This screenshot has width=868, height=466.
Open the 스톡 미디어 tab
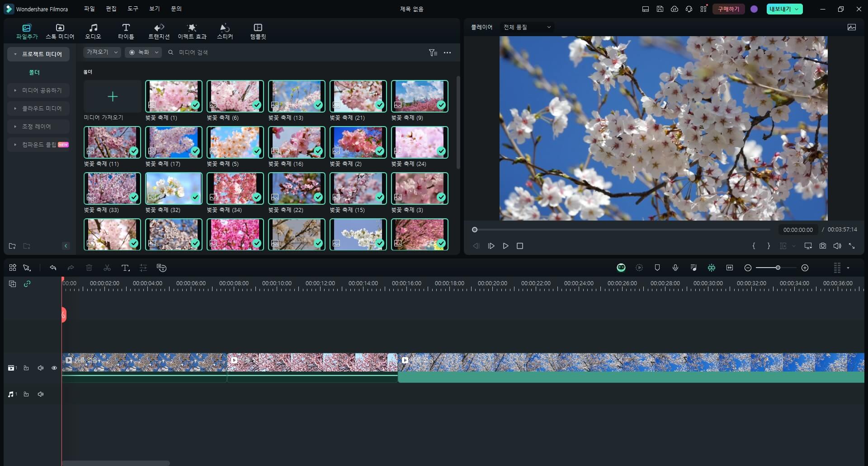tap(60, 31)
